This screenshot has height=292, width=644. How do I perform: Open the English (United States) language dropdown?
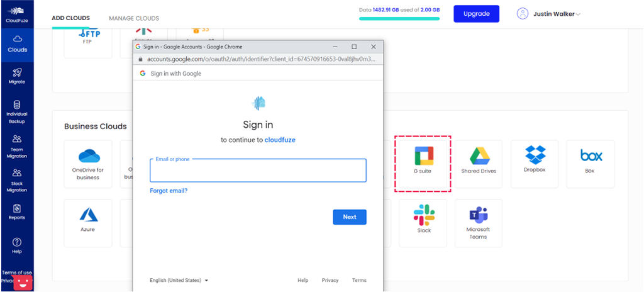tap(179, 281)
